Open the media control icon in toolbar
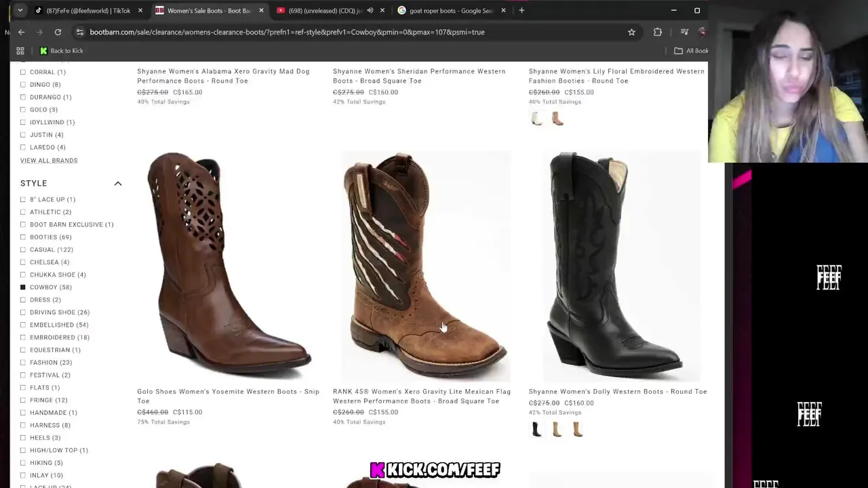 [x=684, y=32]
